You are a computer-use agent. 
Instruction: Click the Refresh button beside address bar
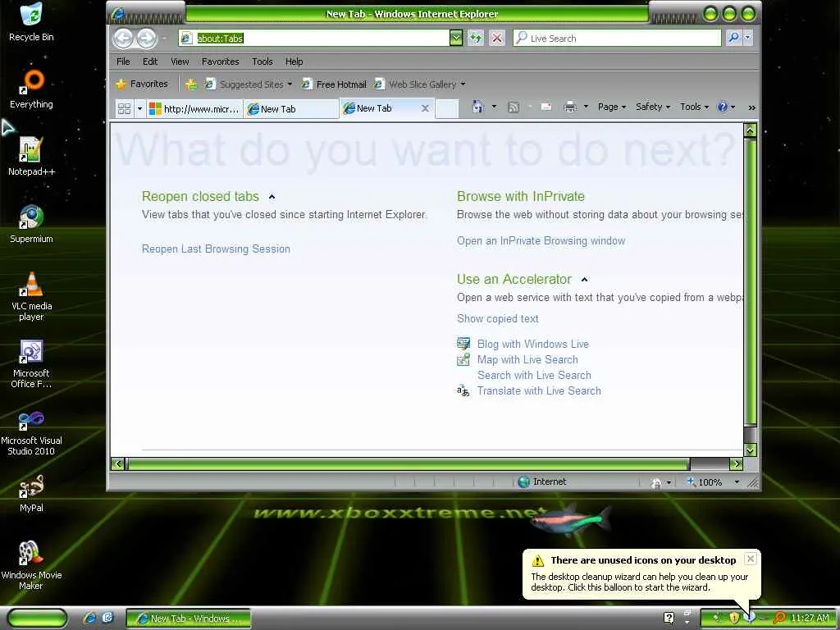(475, 38)
